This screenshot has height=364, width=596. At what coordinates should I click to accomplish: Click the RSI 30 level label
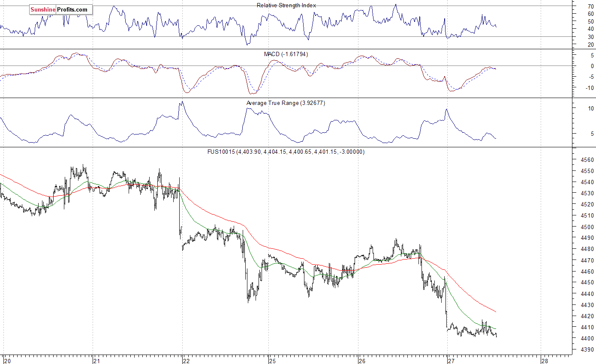[x=590, y=37]
